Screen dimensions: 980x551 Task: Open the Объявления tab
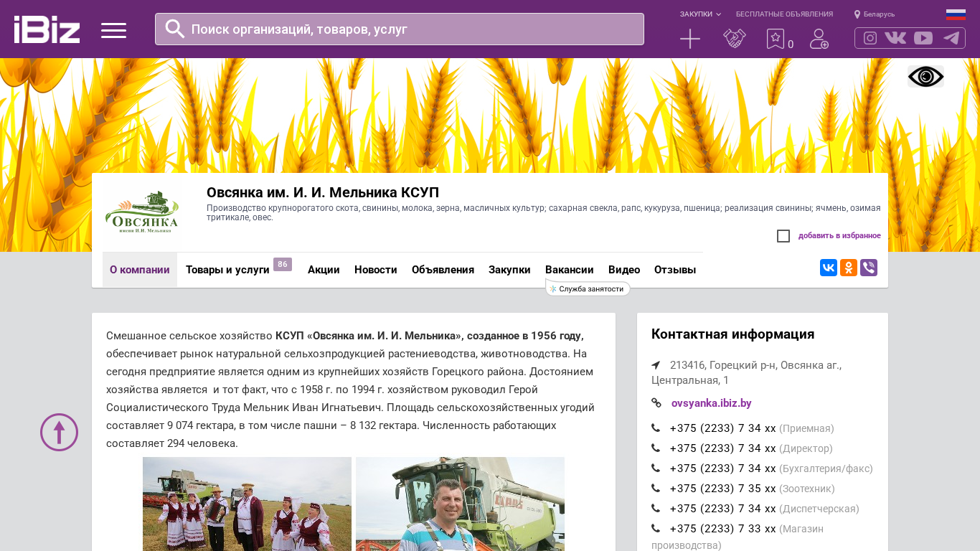tap(443, 270)
